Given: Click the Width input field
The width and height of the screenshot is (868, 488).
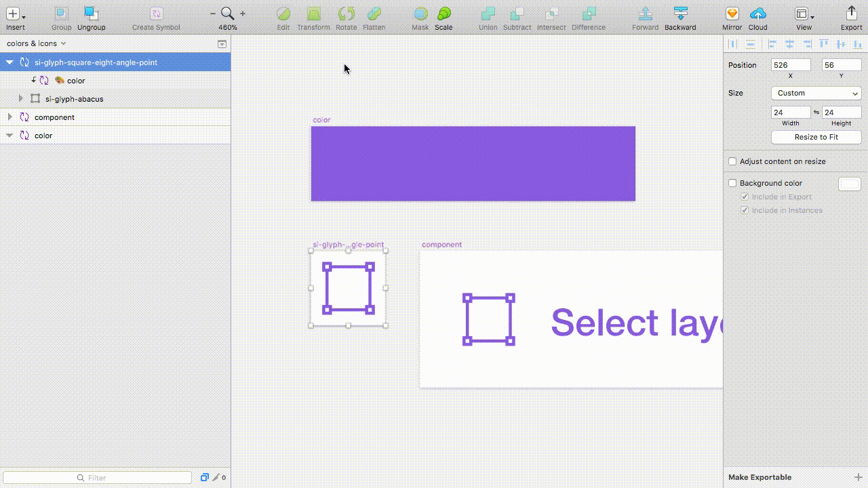Looking at the screenshot, I should [x=791, y=113].
